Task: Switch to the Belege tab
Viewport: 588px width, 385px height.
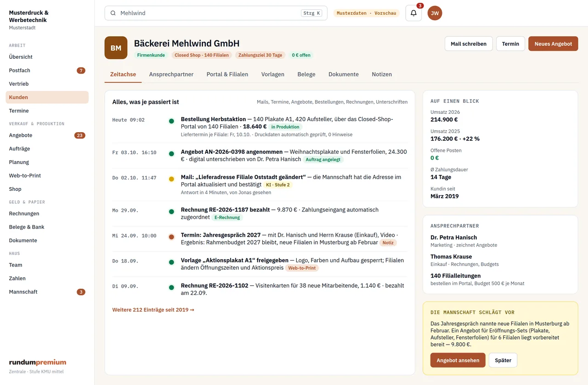Action: pyautogui.click(x=306, y=74)
